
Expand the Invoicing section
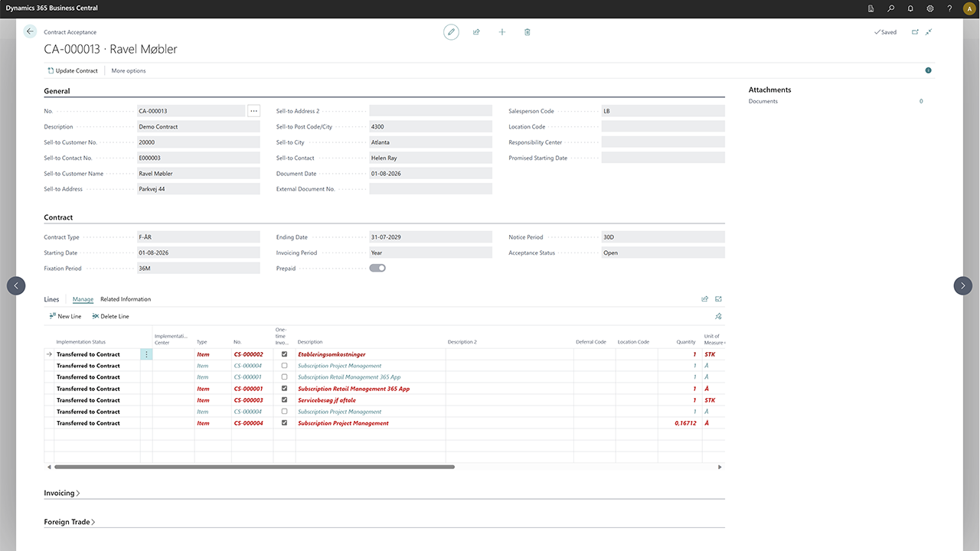[x=62, y=494]
